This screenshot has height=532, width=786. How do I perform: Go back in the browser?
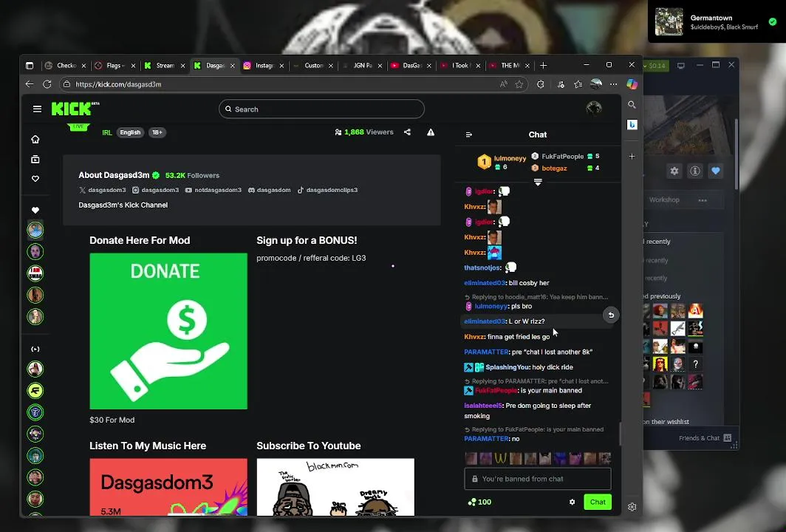pyautogui.click(x=30, y=84)
